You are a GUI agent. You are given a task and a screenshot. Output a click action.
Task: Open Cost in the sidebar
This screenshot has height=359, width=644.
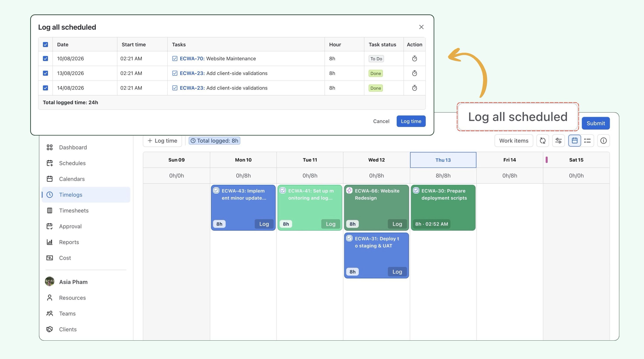[x=86, y=258]
